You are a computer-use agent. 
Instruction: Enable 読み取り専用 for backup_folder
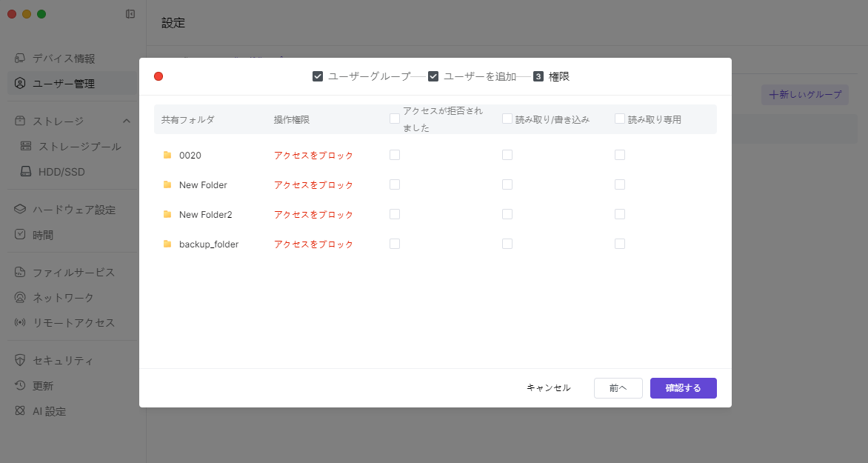pos(620,244)
